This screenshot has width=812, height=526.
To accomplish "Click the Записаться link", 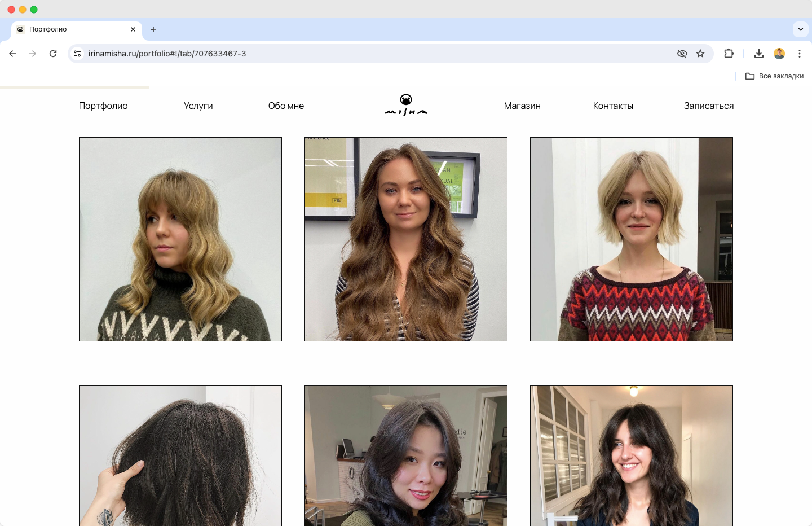I will coord(709,106).
